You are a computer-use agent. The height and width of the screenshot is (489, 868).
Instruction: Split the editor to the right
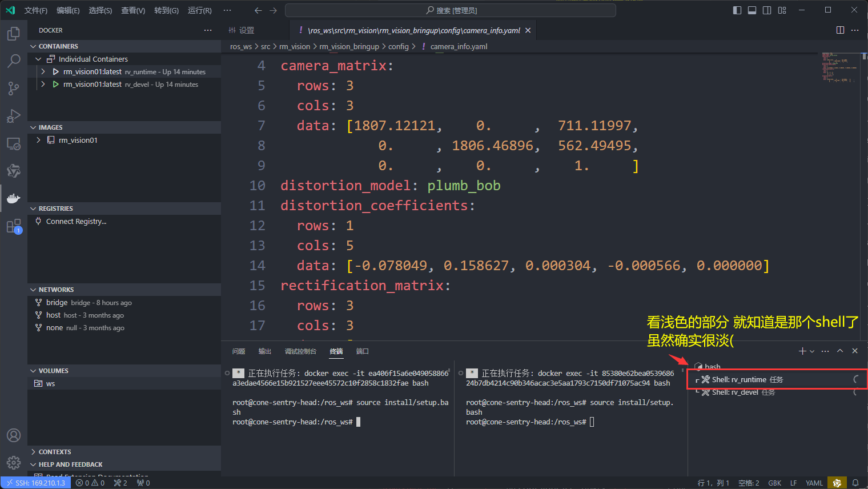click(x=840, y=30)
